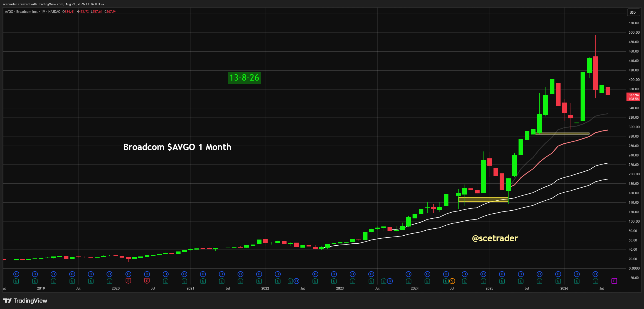Click the open value O384.41
The height and width of the screenshot is (309, 644).
coord(68,12)
